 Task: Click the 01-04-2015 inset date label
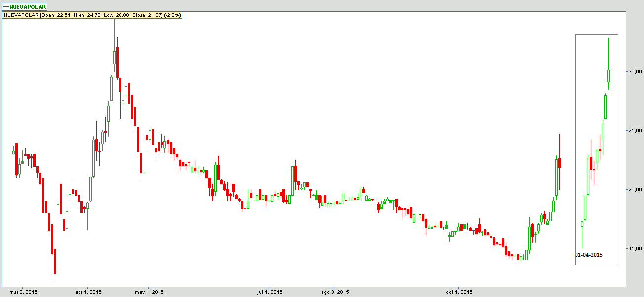tap(589, 255)
